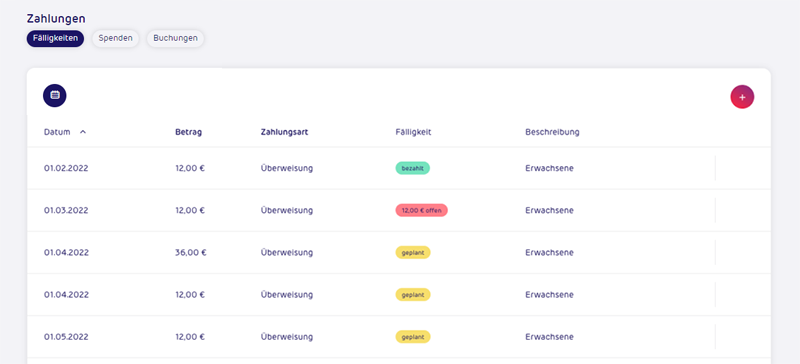Click the green bezahlt status badge
The height and width of the screenshot is (364, 800).
point(412,168)
